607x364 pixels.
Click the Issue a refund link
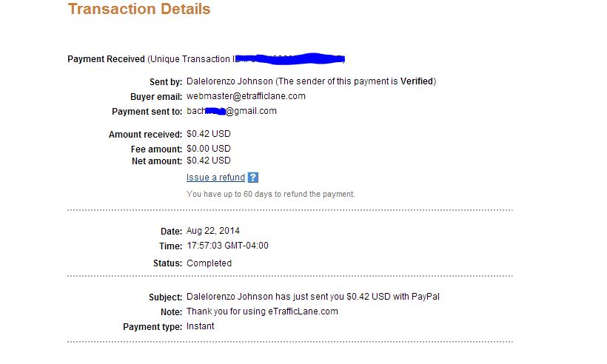tap(215, 178)
